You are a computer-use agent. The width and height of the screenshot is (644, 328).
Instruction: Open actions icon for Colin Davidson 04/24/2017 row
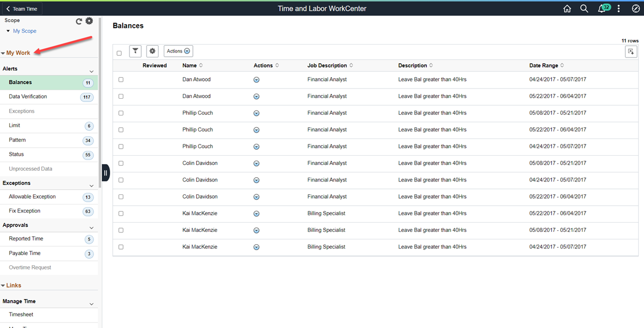coord(256,180)
